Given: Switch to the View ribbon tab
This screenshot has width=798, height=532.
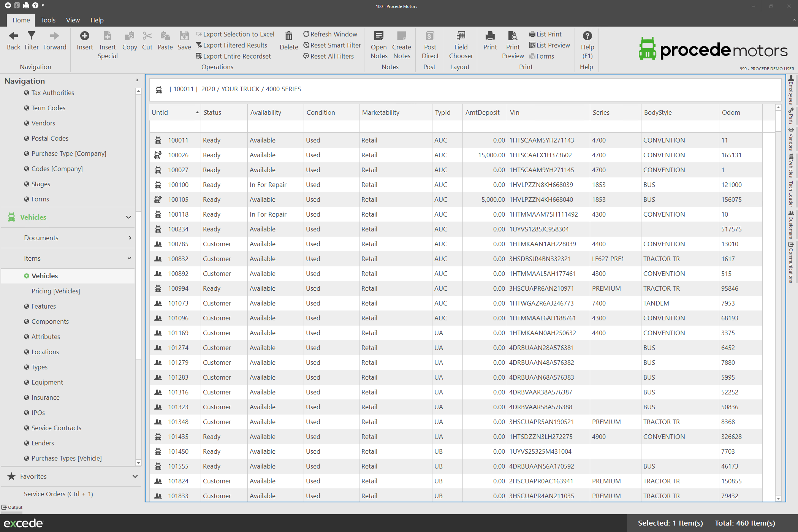Looking at the screenshot, I should coord(73,20).
